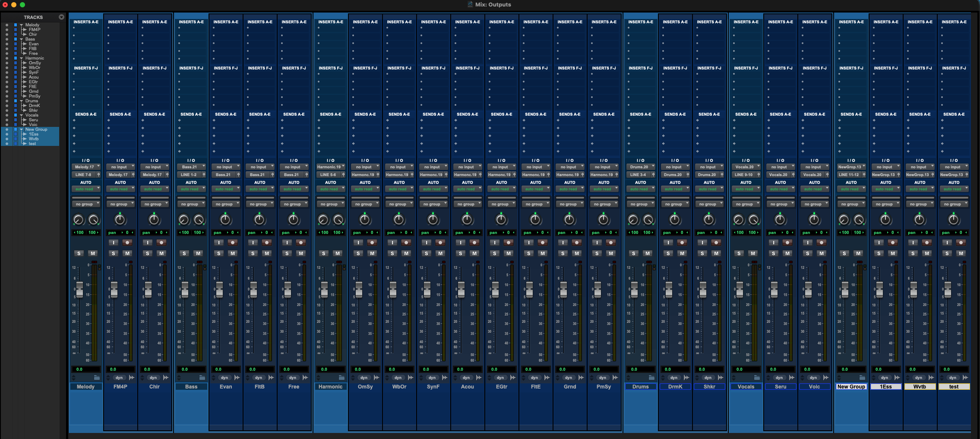
Task: Record-enable the test track
Action: click(961, 242)
